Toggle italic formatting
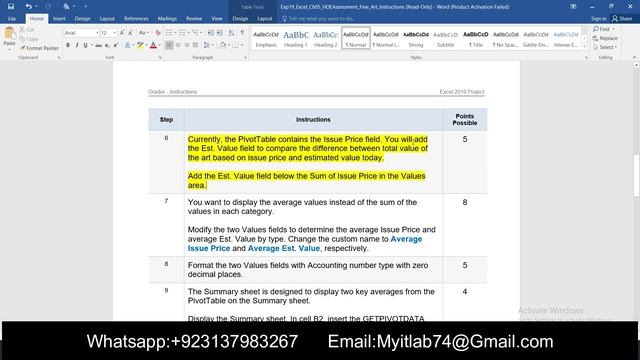 coord(77,45)
